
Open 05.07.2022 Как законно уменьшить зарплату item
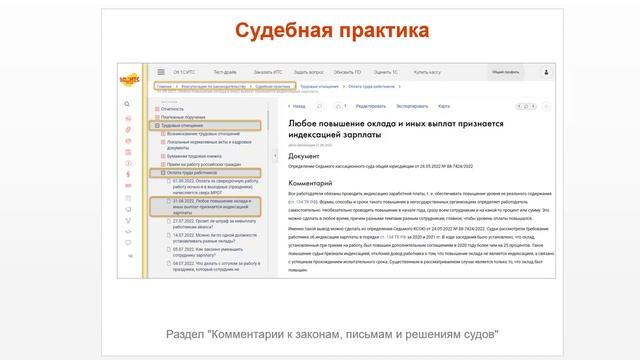tap(208, 252)
